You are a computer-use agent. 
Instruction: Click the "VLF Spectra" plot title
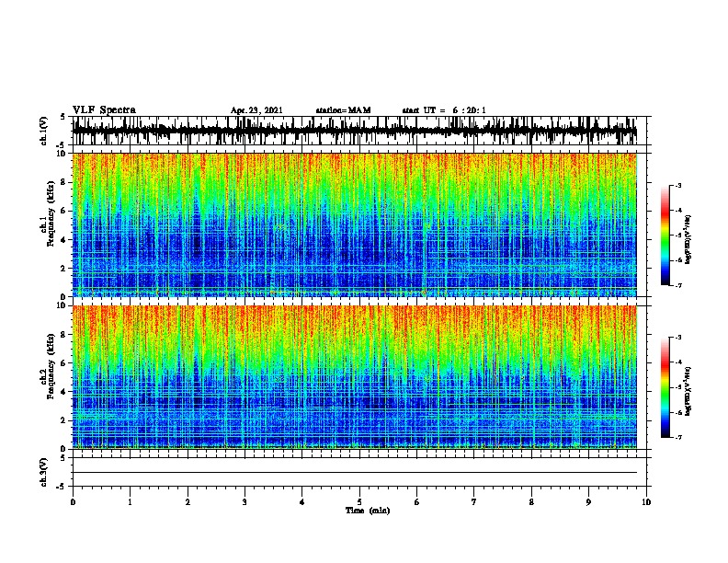pyautogui.click(x=104, y=110)
